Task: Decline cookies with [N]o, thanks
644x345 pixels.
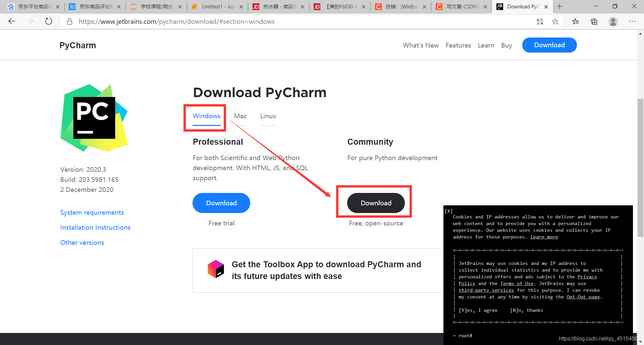Action: 527,310
